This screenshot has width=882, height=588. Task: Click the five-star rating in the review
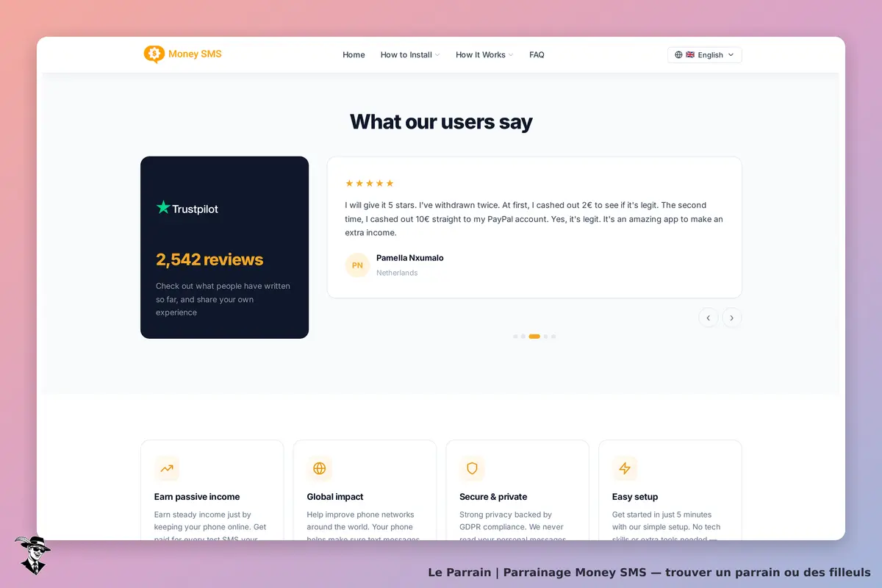370,183
